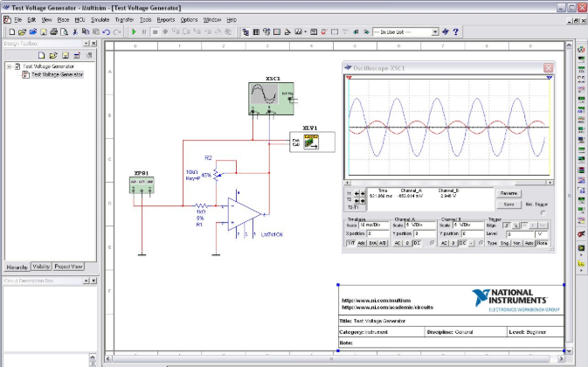Click the oscilloscope horizontal scrollbar right arrow
Viewport: 588px width, 367px height.
[x=550, y=183]
